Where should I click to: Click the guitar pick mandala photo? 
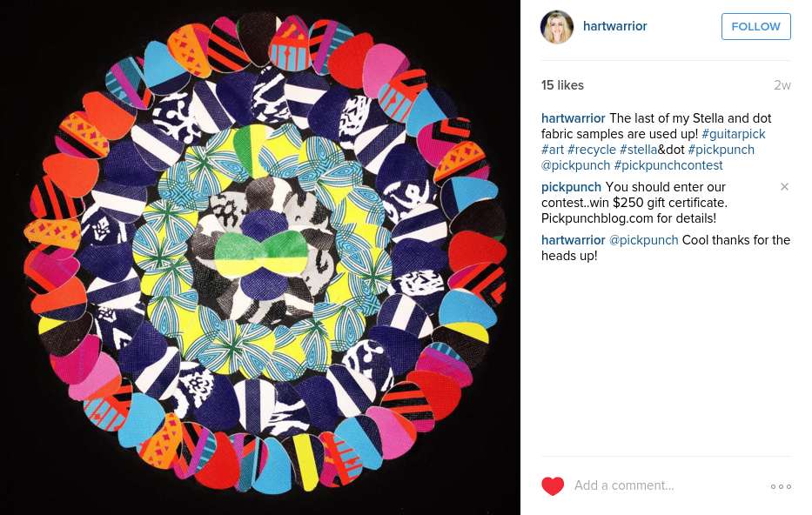260,257
